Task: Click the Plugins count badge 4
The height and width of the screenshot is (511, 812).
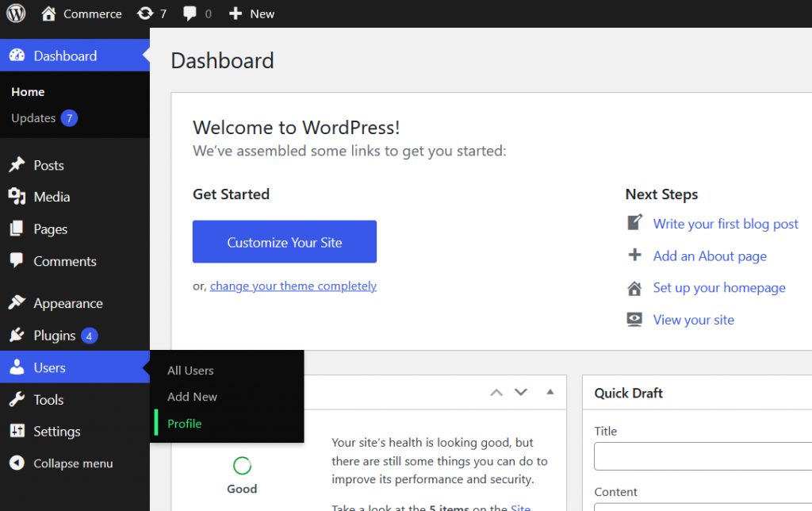Action: (x=89, y=336)
